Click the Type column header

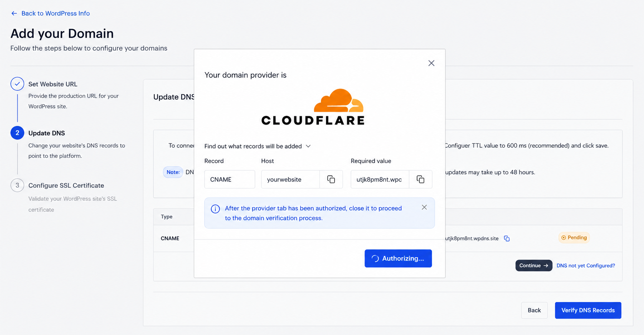167,217
